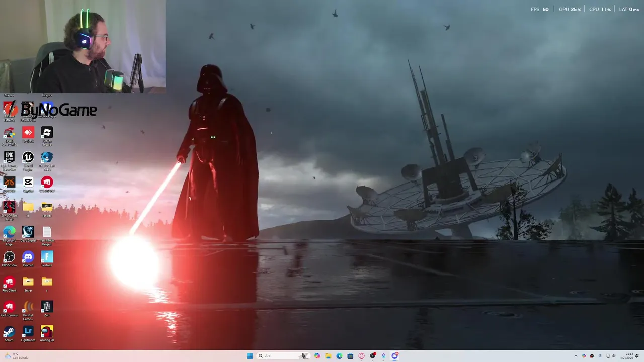Screen dimensions: 644x362
Task: Select the Yeni Metin Belgesi text file
Action: point(47,235)
